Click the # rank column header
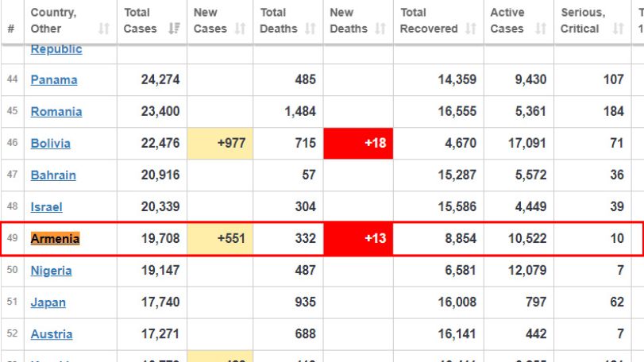This screenshot has height=362, width=644. pyautogui.click(x=11, y=29)
